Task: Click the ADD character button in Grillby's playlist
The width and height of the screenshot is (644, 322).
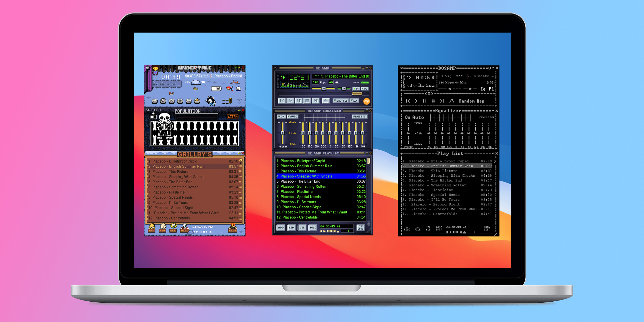Action: [152, 228]
